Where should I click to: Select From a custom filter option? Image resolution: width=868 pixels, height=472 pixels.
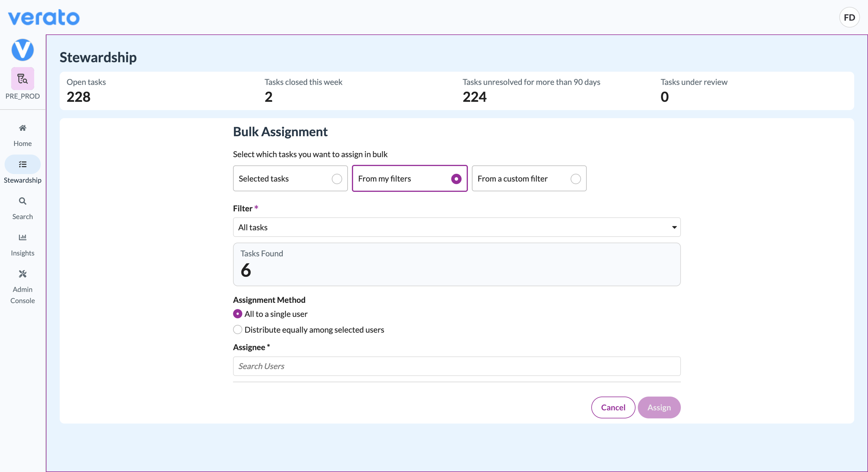coord(529,179)
